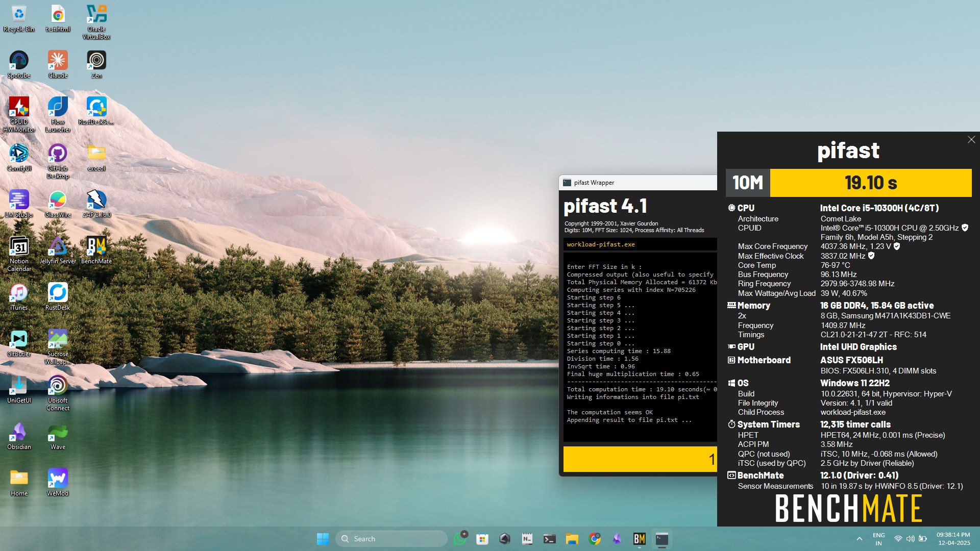Click the 10M digits label in BenchMate
Screen dimensions: 980x551
point(748,183)
